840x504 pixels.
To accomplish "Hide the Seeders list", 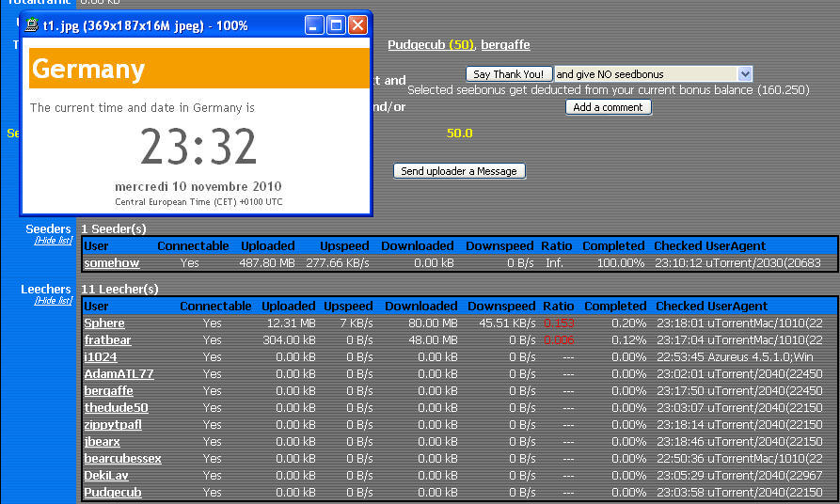I will tap(53, 241).
